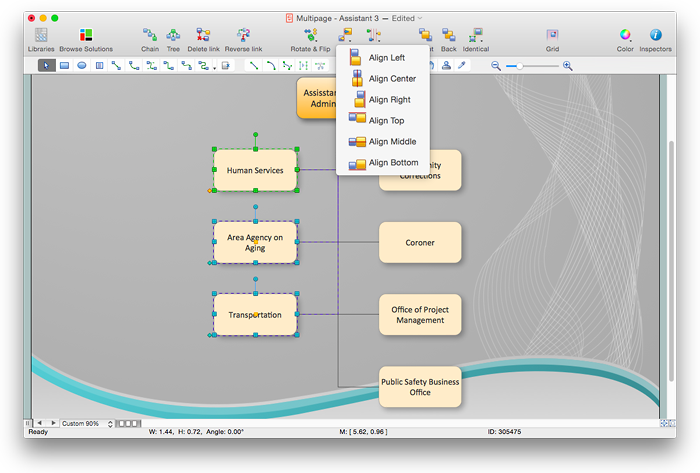Open the Align dropdown button in toolbar

(345, 34)
